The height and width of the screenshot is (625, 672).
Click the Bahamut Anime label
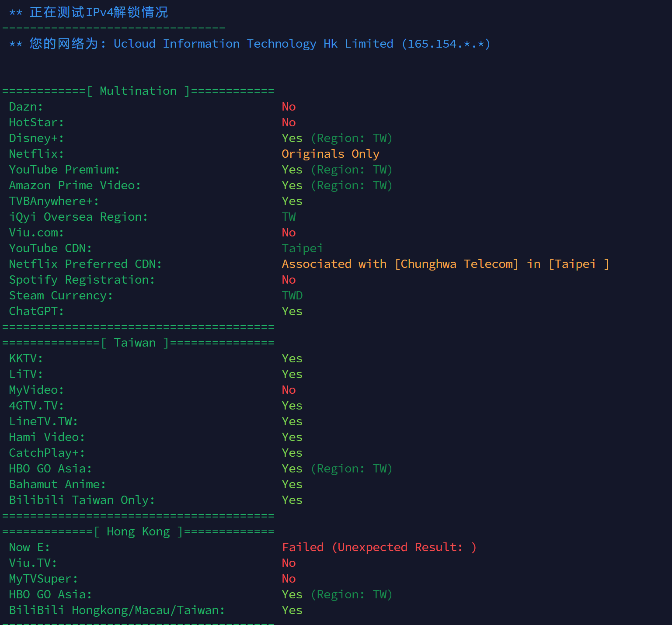[x=57, y=484]
